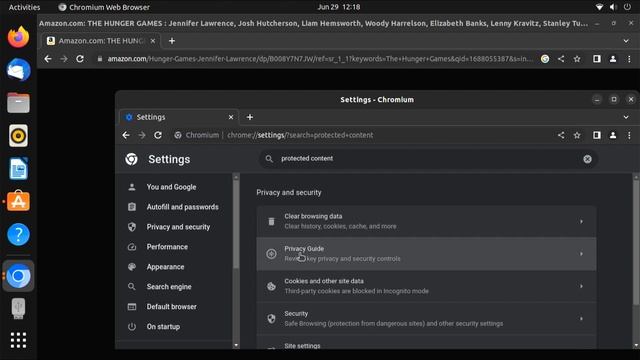Open side panel in Settings window
This screenshot has height=360, width=640.
click(x=597, y=135)
